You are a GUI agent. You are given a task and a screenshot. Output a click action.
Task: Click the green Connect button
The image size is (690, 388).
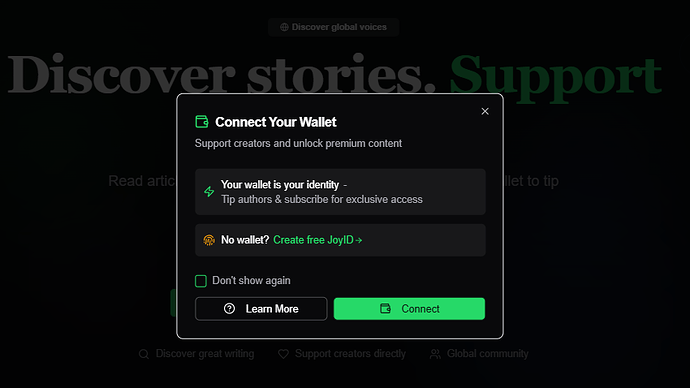409,308
